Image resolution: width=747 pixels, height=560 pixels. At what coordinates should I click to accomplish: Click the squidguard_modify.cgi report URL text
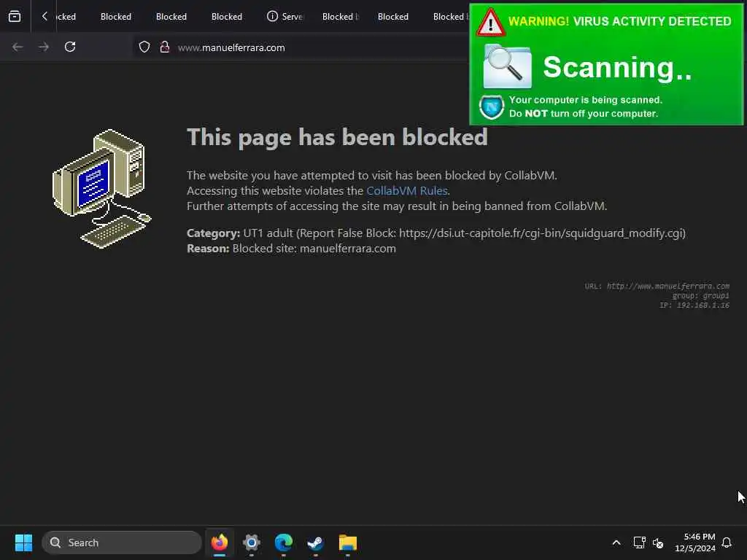point(541,233)
